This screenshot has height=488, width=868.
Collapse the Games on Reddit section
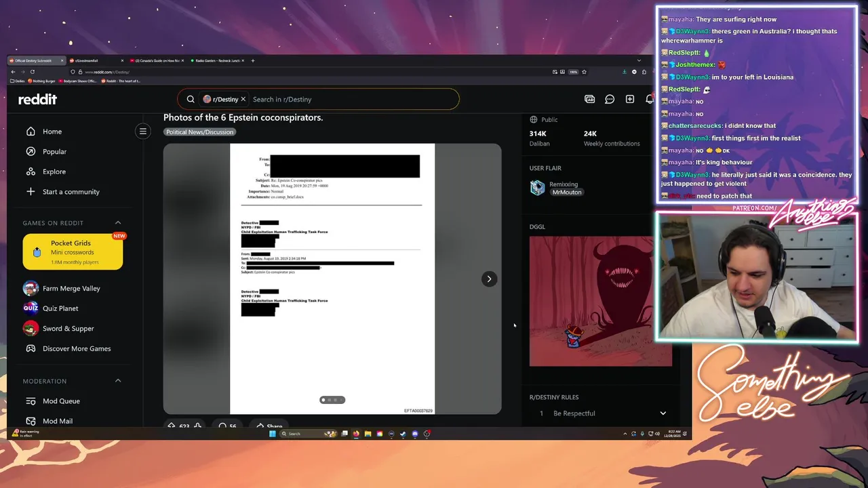(118, 222)
